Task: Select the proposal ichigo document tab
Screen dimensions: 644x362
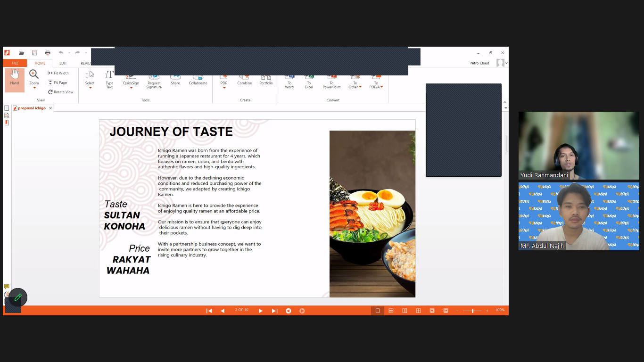Action: pos(32,108)
